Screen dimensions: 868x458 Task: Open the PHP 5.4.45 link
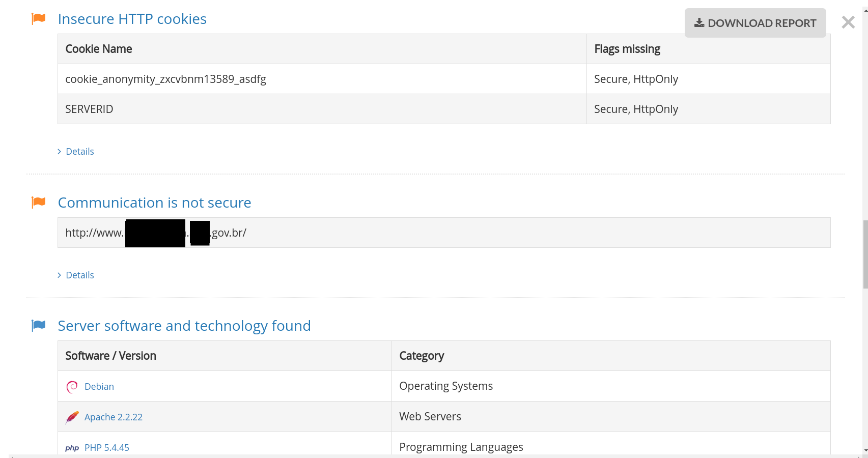[x=107, y=448]
